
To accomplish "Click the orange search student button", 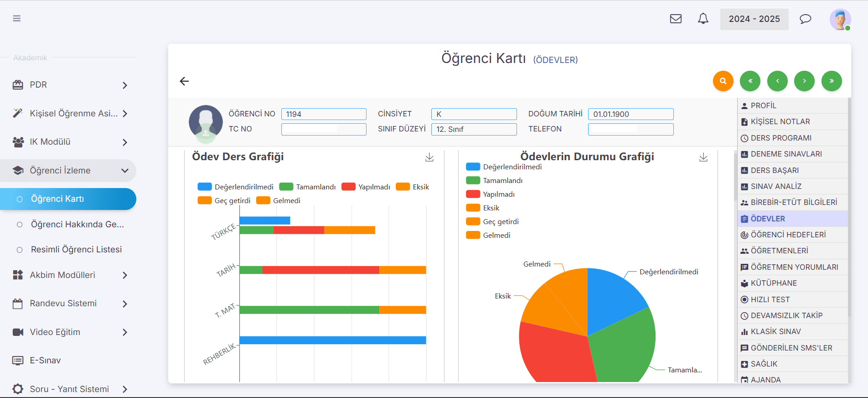I will 723,81.
